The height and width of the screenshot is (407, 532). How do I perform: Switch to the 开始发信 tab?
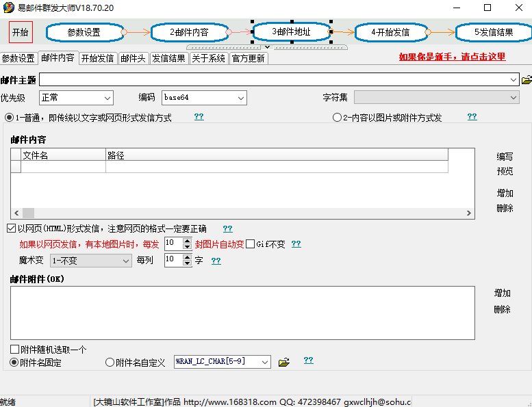[x=98, y=58]
